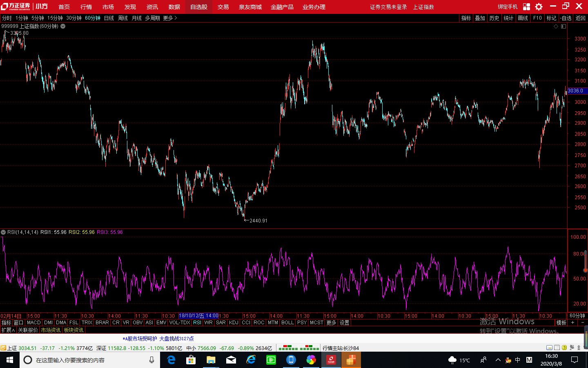Click the minus button beside 模板
Image resolution: width=588 pixels, height=368 pixels.
tap(582, 323)
